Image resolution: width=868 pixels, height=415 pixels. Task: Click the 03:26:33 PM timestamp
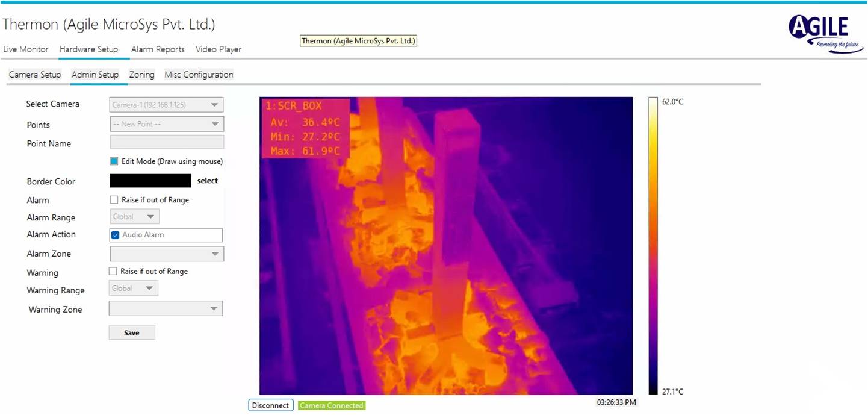616,402
